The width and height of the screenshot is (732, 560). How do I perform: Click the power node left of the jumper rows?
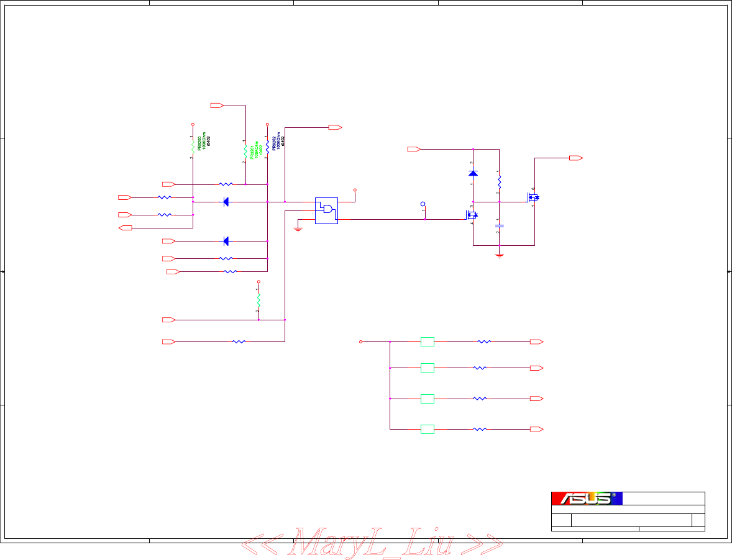click(x=360, y=342)
